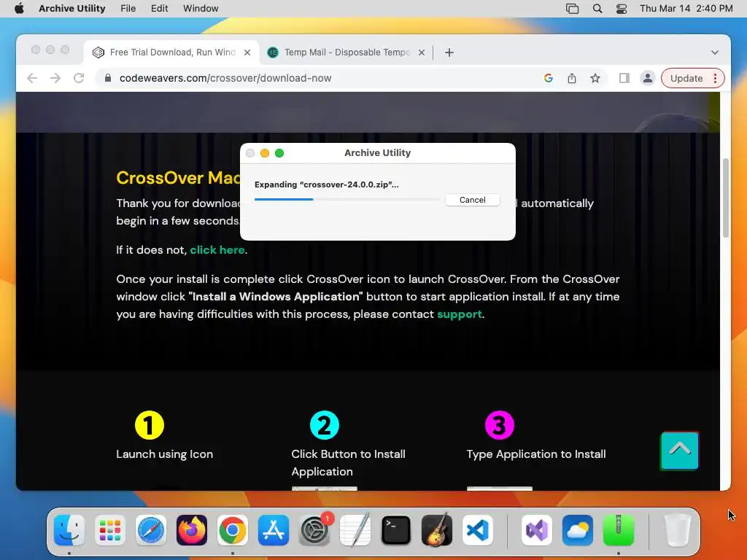Click the 'Expanding crossover-24.0.0.zip' label

326,184
